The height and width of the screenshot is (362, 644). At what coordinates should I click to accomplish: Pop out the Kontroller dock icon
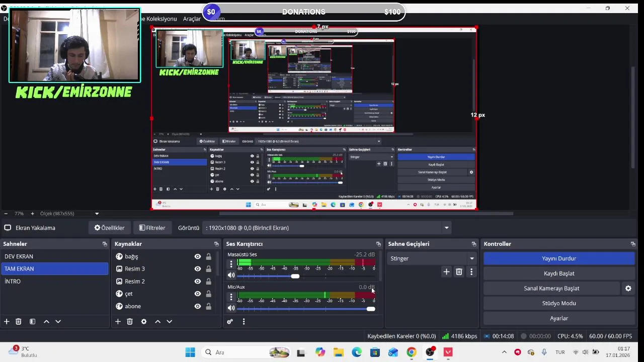point(633,244)
